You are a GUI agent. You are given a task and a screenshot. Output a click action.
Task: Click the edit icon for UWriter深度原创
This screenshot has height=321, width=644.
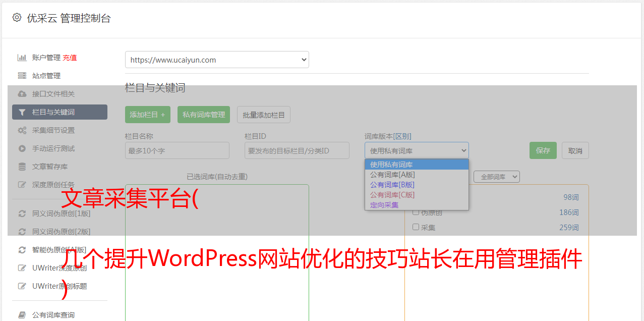(22, 268)
